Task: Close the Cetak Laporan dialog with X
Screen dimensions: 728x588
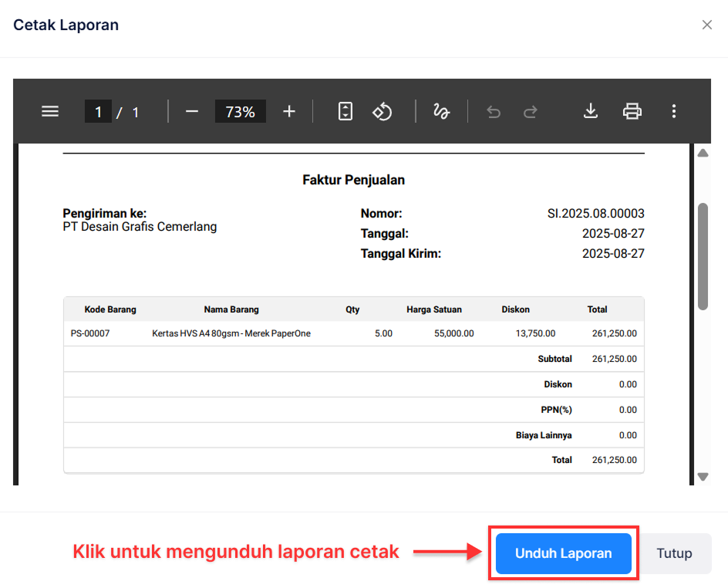Action: pos(707,24)
